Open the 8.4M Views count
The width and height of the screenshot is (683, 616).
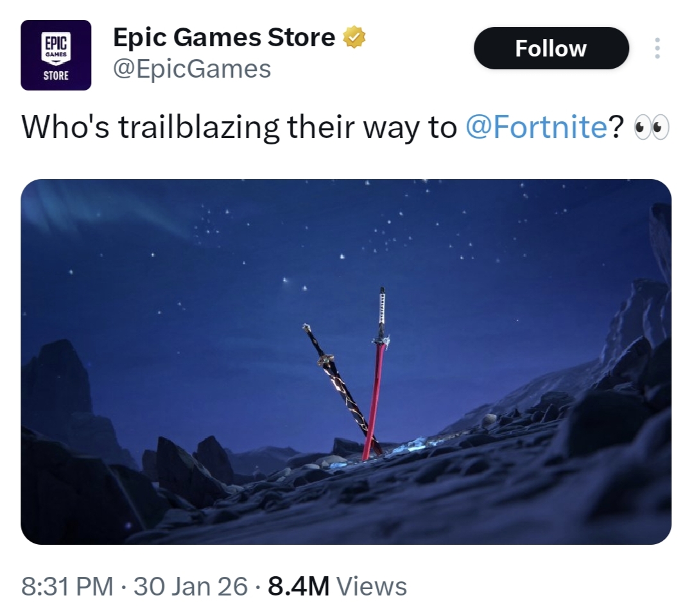click(337, 586)
